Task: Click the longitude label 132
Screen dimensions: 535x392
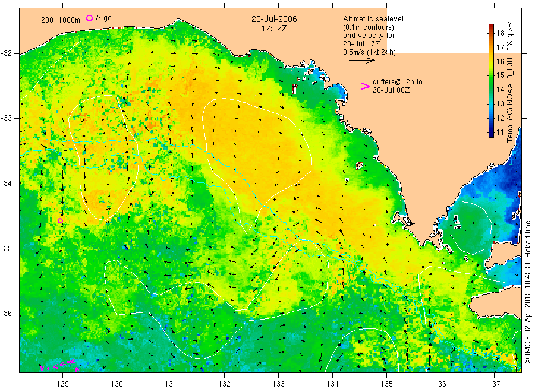Action: (x=225, y=384)
